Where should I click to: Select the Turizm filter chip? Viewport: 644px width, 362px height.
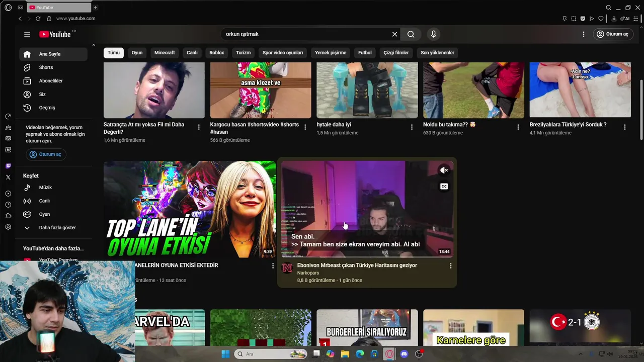[243, 53]
